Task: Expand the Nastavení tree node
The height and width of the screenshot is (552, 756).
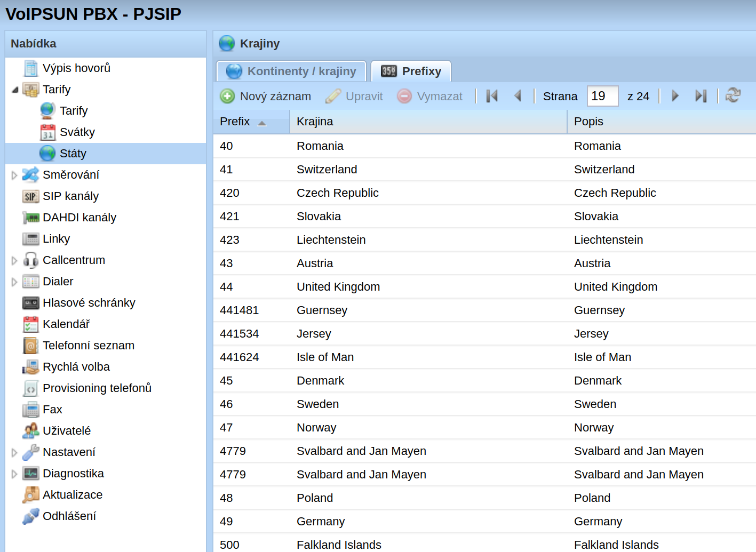Action: coord(14,452)
